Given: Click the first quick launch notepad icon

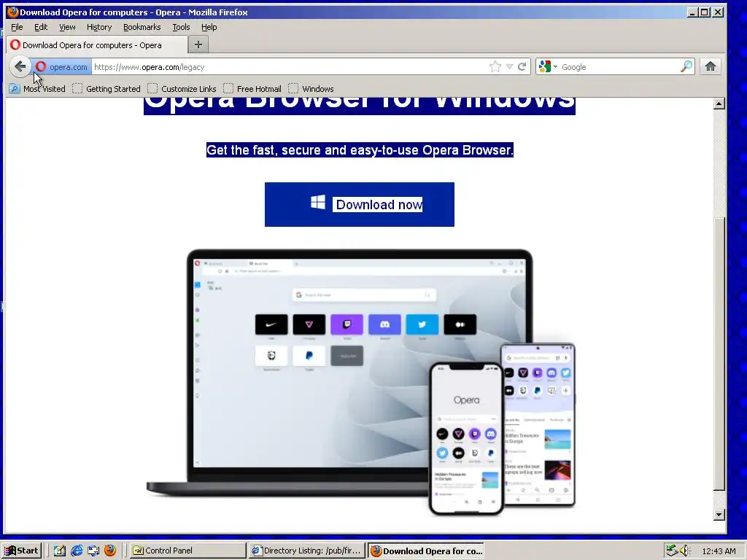Looking at the screenshot, I should (x=60, y=551).
